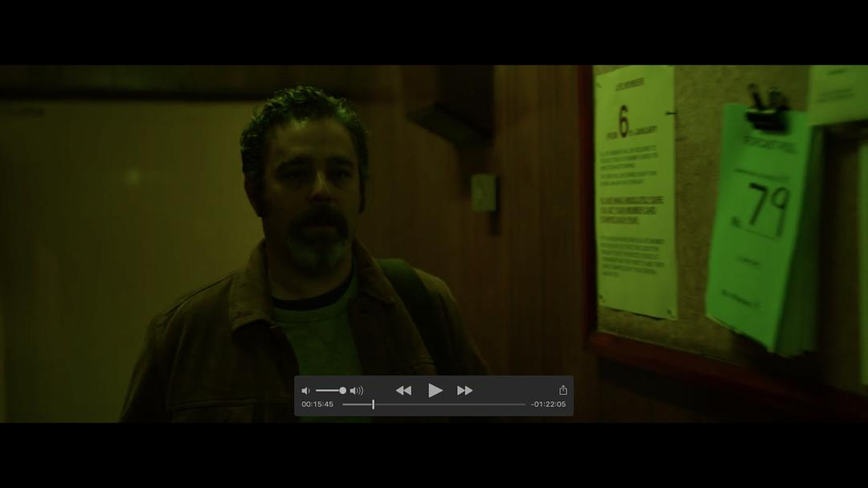Open the share menu icon

[x=563, y=390]
